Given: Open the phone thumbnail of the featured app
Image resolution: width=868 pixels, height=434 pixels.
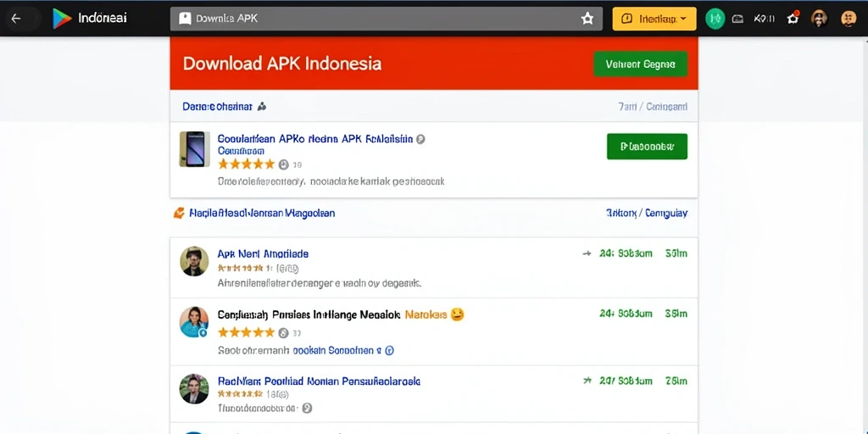Looking at the screenshot, I should tap(194, 149).
